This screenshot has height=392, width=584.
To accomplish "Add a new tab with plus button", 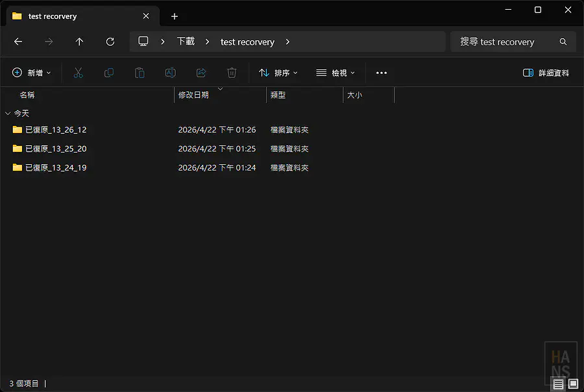I will coord(175,16).
